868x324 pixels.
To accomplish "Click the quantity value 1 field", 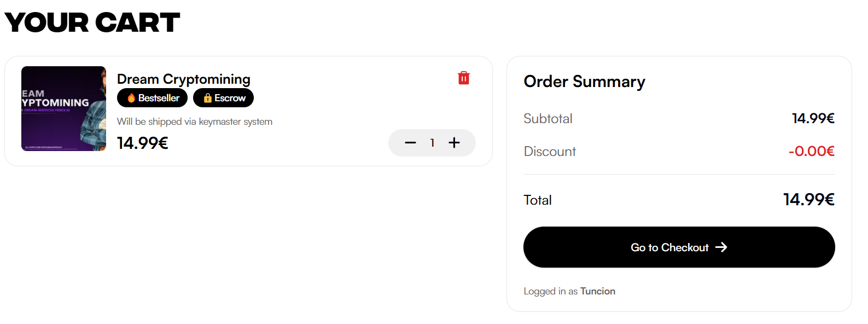I will [x=432, y=143].
